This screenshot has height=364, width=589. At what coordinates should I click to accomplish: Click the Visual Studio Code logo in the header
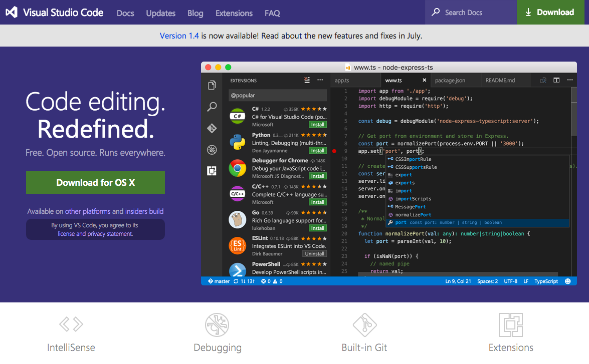click(x=12, y=13)
